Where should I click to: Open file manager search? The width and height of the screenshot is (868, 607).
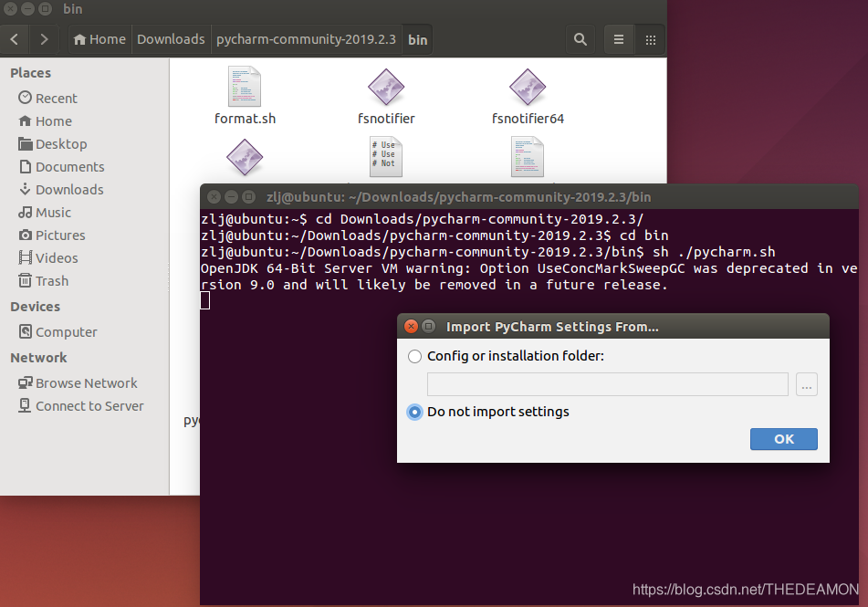point(580,39)
